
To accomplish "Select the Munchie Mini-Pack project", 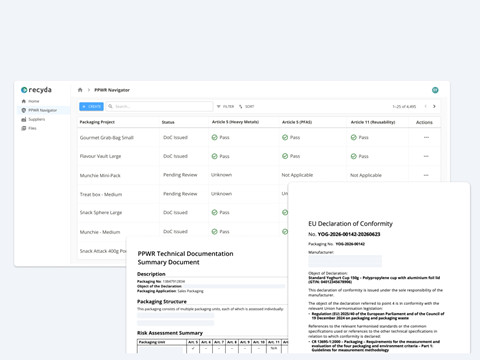I will pyautogui.click(x=100, y=175).
